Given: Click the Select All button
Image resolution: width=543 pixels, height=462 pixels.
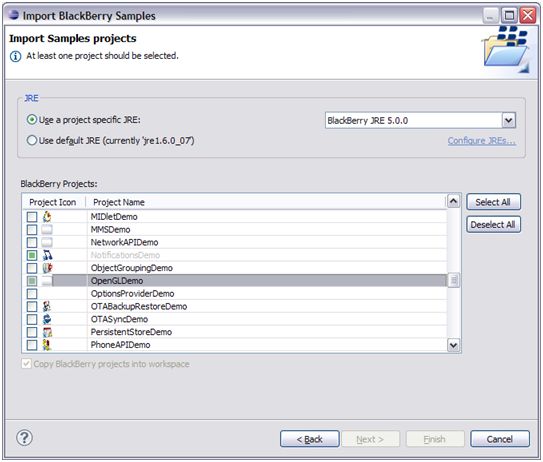Looking at the screenshot, I should [x=493, y=202].
